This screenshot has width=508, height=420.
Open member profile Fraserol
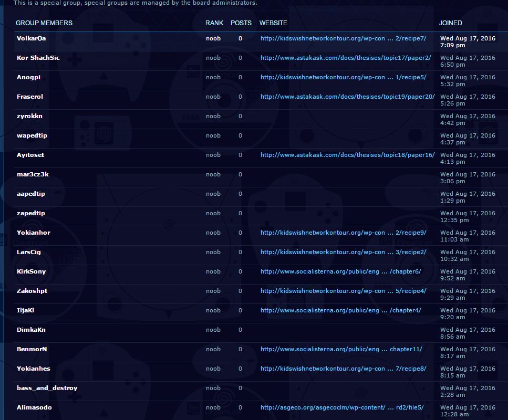(x=30, y=97)
